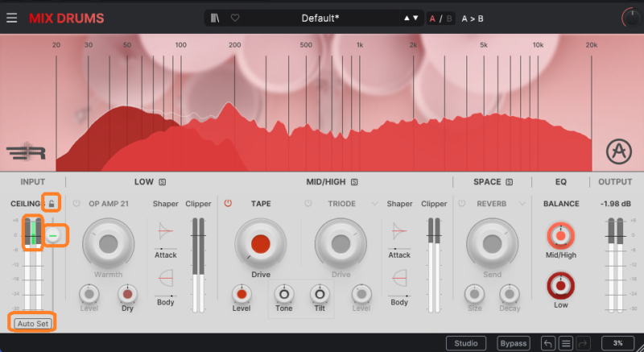Expand the REVERB type dropdown
The image size is (644, 352).
[523, 204]
